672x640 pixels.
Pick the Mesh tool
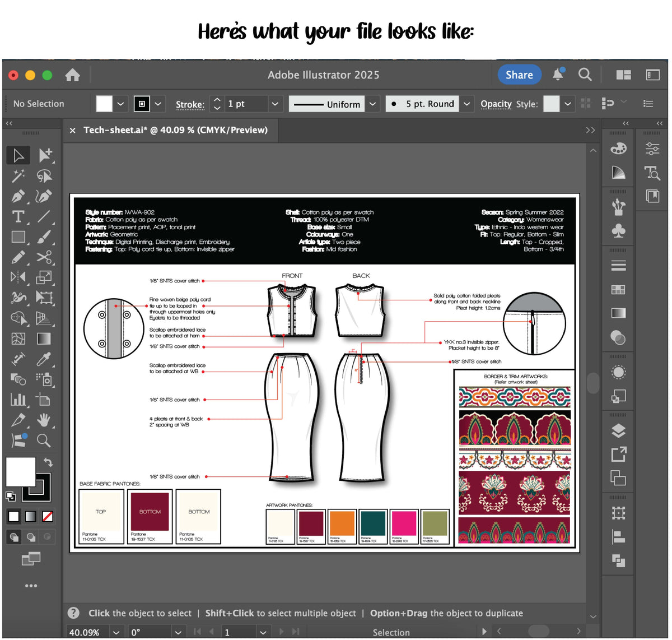click(18, 338)
